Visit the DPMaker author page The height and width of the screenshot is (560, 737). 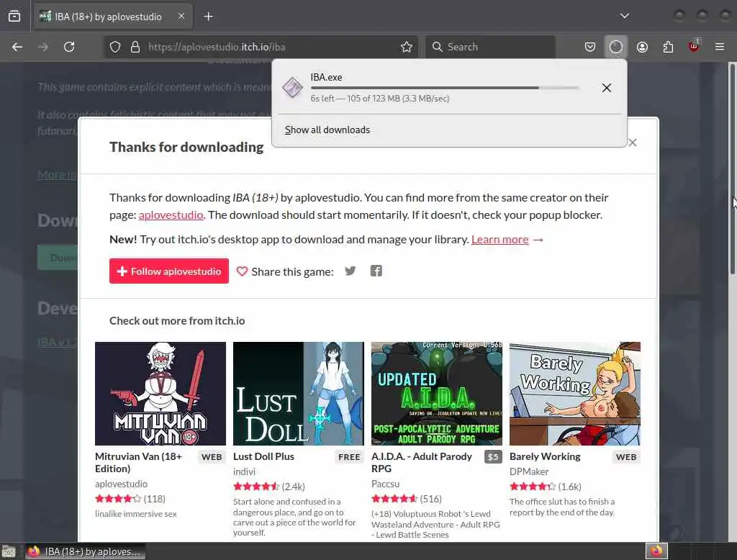[529, 471]
